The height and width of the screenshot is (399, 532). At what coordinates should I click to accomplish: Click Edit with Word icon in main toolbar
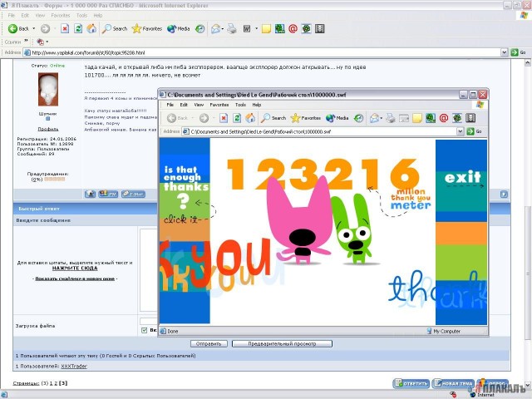(x=247, y=29)
